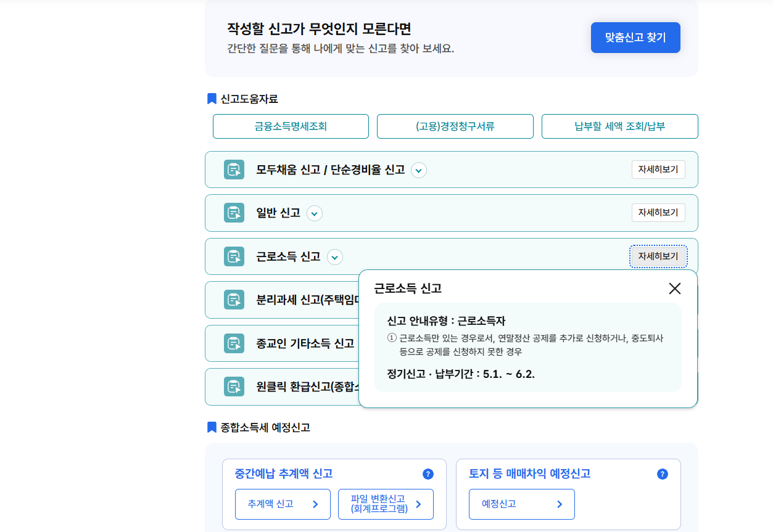Screen dimensions: 773x532
Task: Expand the 일반 신고 chevron
Action: [315, 213]
